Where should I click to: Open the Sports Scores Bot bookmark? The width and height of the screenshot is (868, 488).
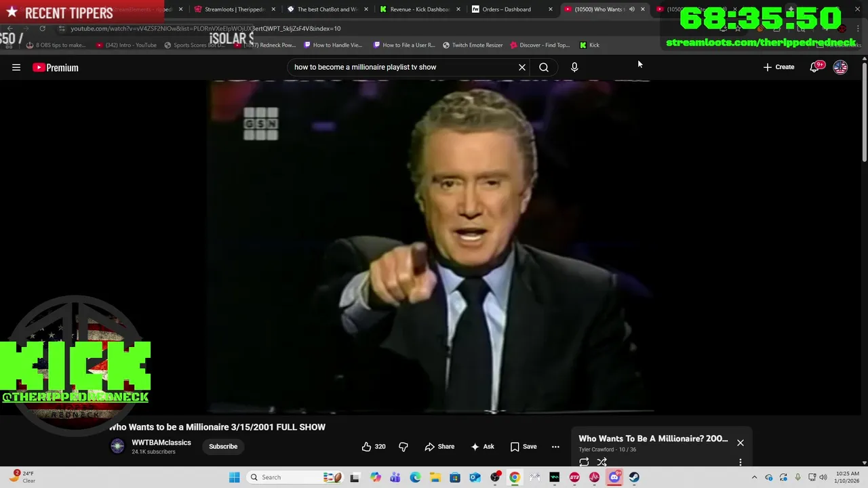pos(195,45)
